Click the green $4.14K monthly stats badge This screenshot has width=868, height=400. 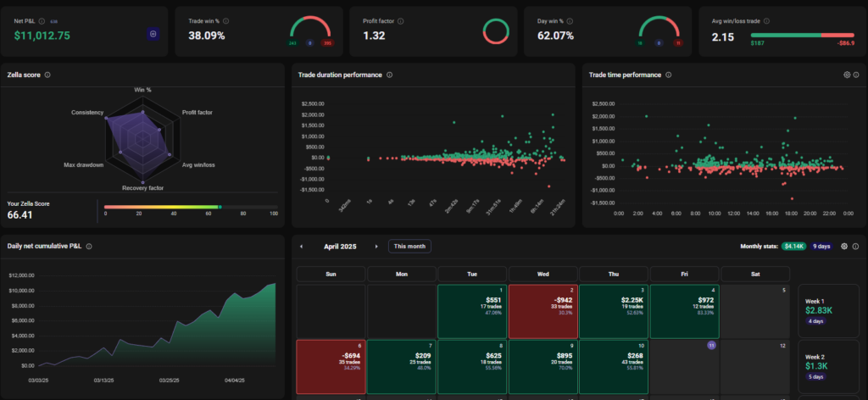pos(793,247)
